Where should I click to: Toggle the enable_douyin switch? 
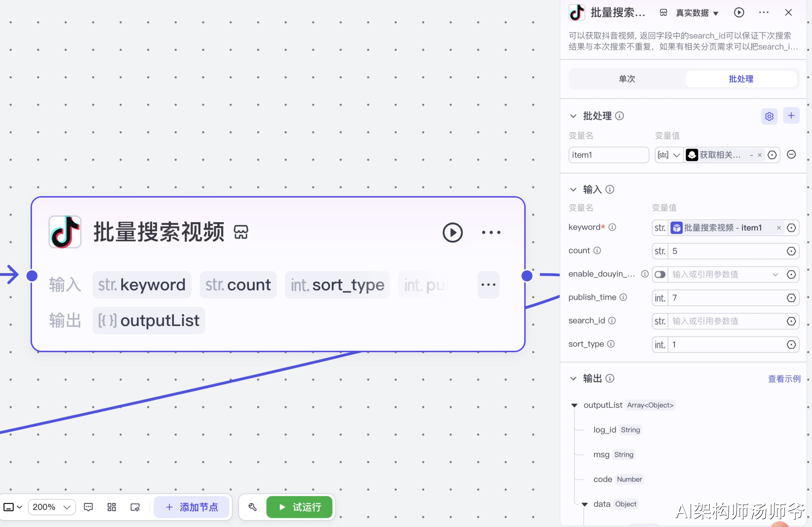[x=660, y=275]
